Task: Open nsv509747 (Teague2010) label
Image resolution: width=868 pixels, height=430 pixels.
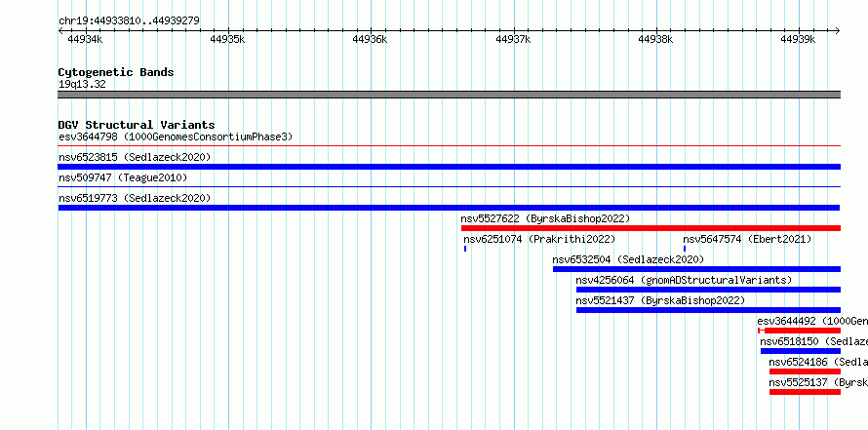Action: click(123, 177)
